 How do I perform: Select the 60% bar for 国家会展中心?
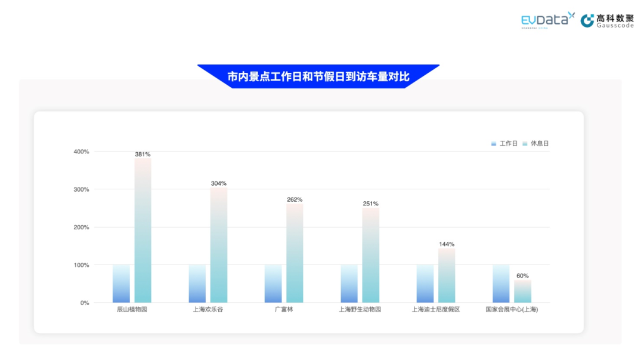point(522,291)
